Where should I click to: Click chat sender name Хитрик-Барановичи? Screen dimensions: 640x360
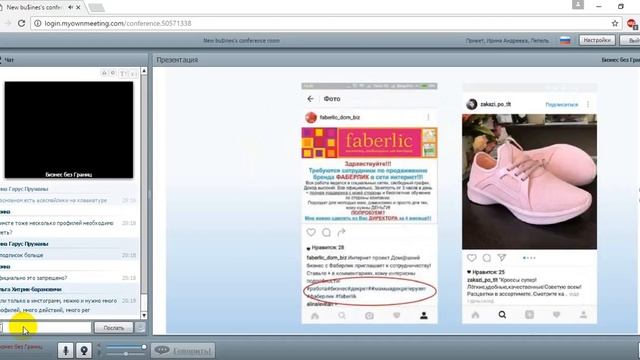pyautogui.click(x=31, y=289)
